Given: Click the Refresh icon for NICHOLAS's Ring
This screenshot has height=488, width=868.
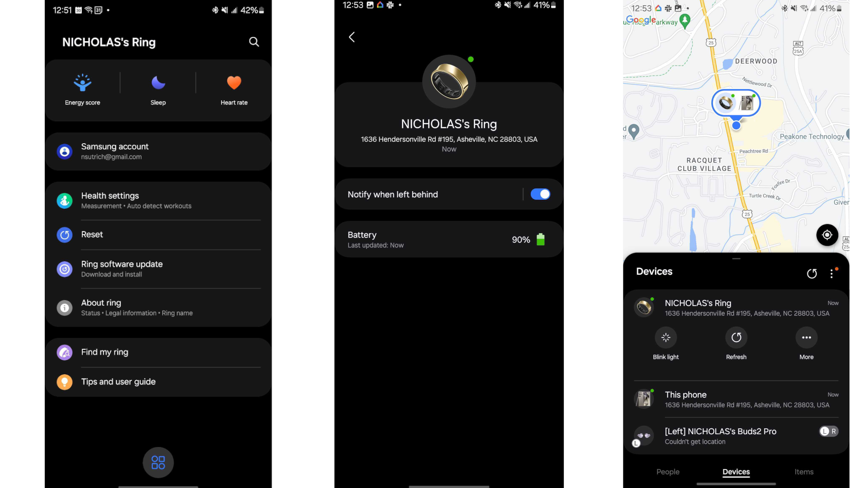Looking at the screenshot, I should coord(736,337).
